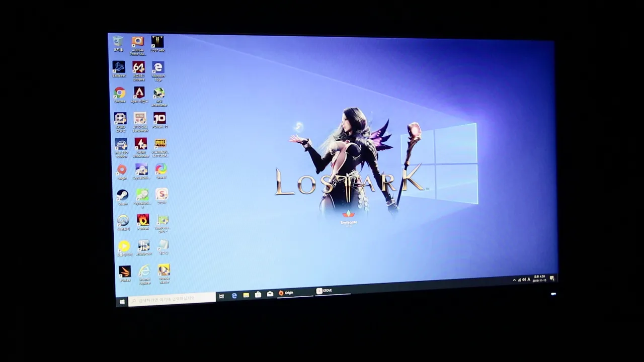Toggle the input language indicator
The image size is (644, 362).
529,279
